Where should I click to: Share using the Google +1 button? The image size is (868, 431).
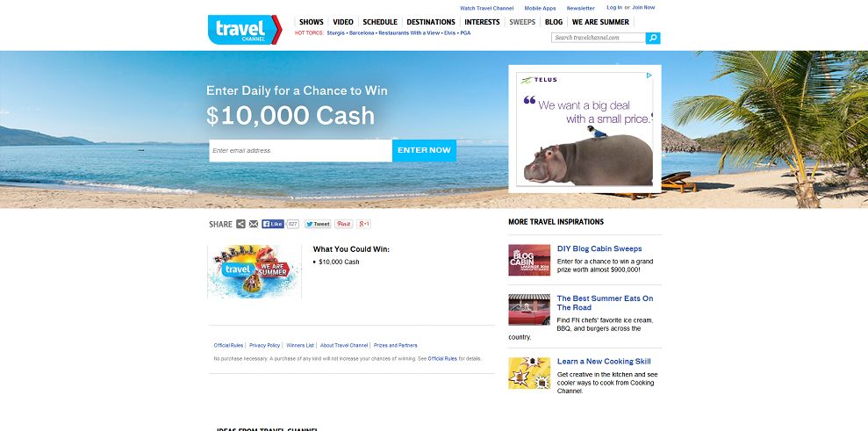pyautogui.click(x=363, y=224)
